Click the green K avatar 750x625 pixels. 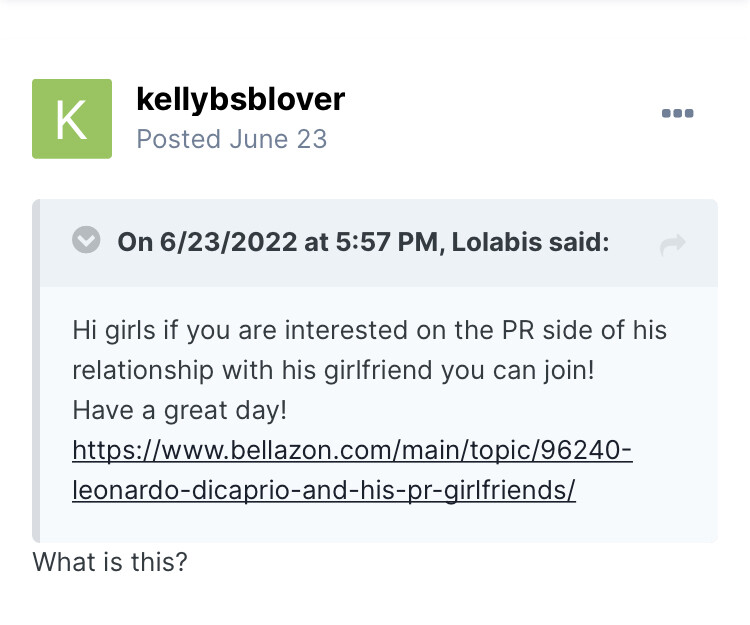[72, 119]
